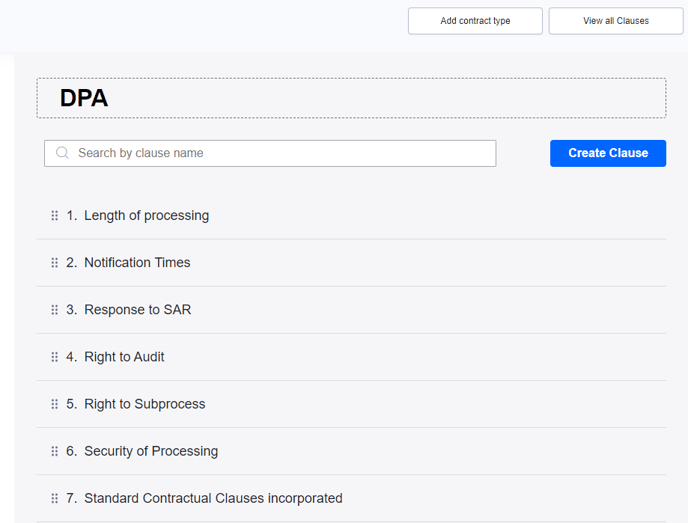The image size is (688, 523).
Task: Click drag handle beside Notification Times
Action: point(55,263)
